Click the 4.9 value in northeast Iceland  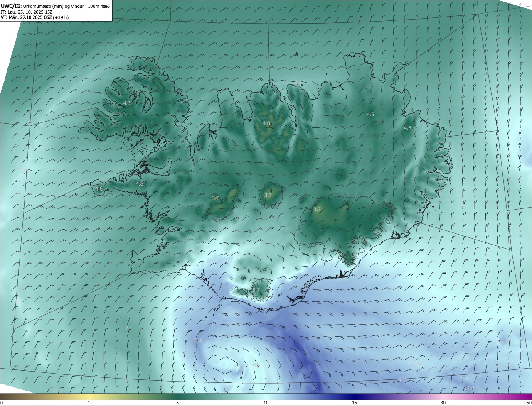point(371,114)
